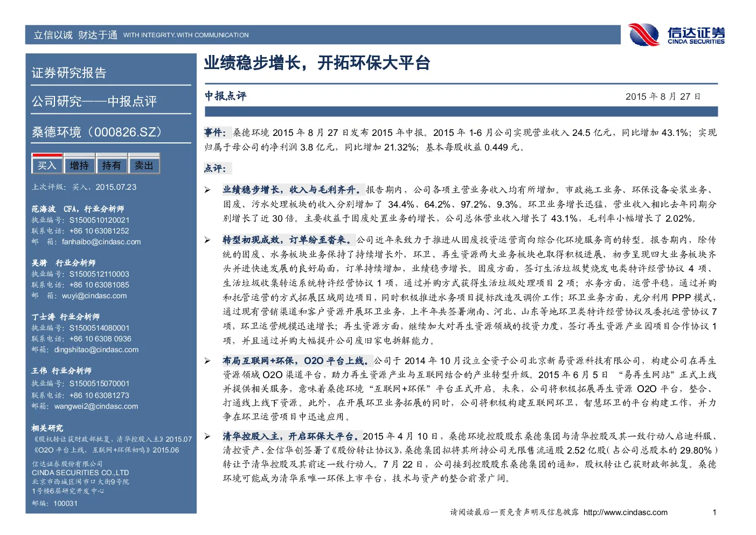Click phone number +86 10 63081252
Screen dimensions: 756x535
pos(100,231)
